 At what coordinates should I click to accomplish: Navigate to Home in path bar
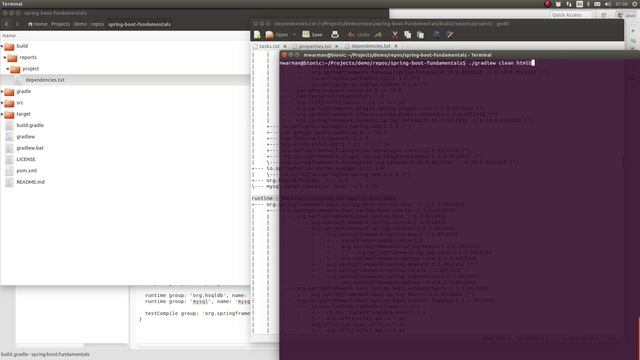click(38, 24)
